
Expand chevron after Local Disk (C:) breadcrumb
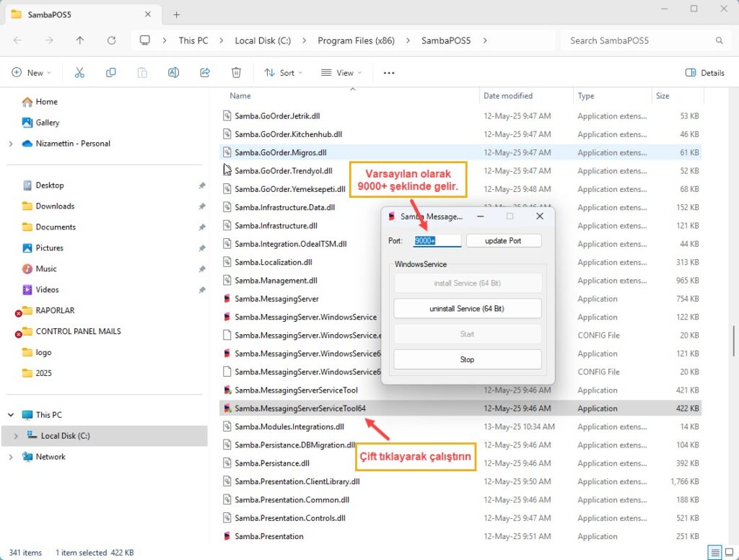[x=305, y=40]
